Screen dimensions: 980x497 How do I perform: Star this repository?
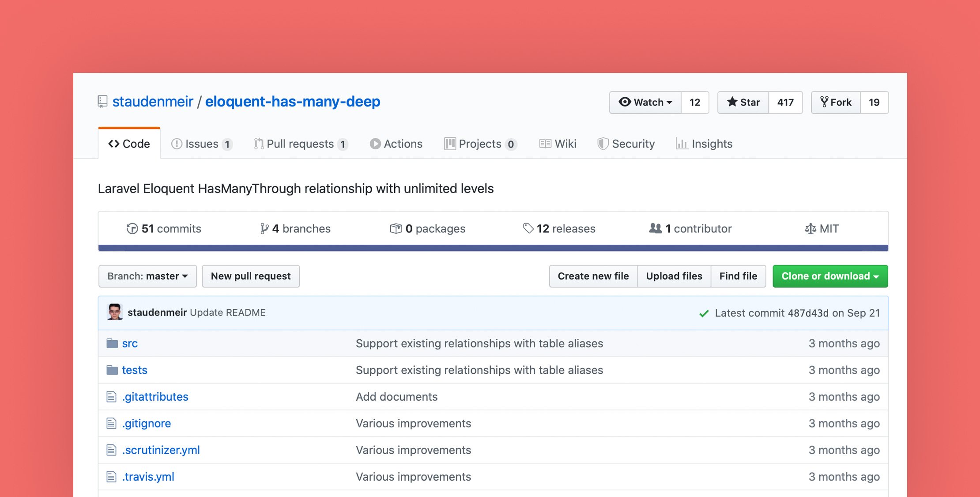[743, 102]
